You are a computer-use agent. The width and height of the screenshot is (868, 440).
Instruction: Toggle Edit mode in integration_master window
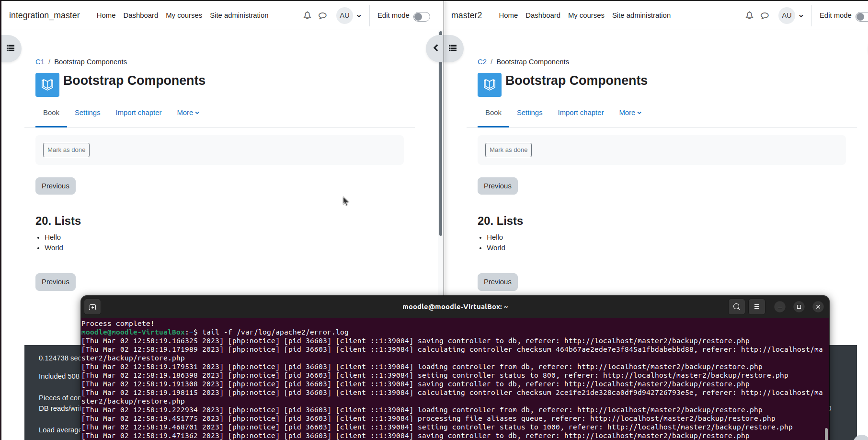[422, 17]
